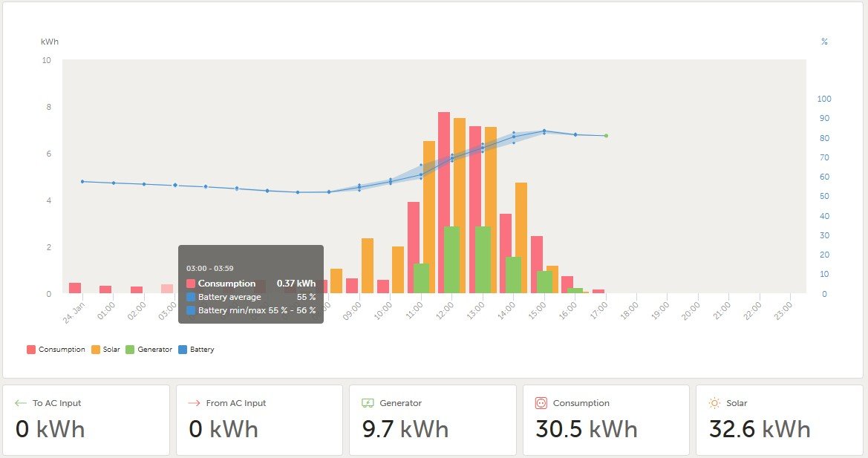Click the highlighted pink consumption bar at 03:00
The height and width of the screenshot is (458, 868).
tap(167, 288)
